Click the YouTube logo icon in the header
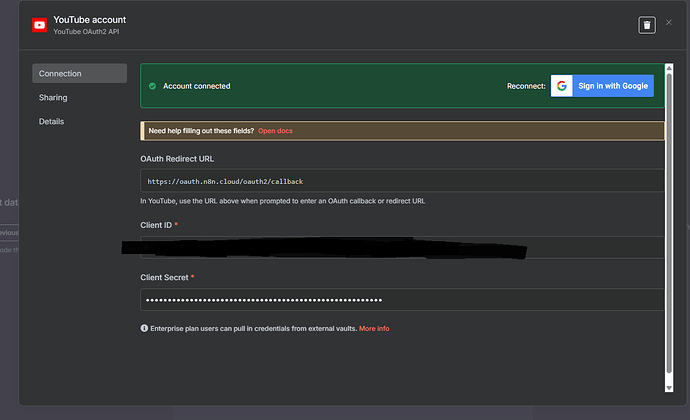This screenshot has height=420, width=690. click(40, 25)
